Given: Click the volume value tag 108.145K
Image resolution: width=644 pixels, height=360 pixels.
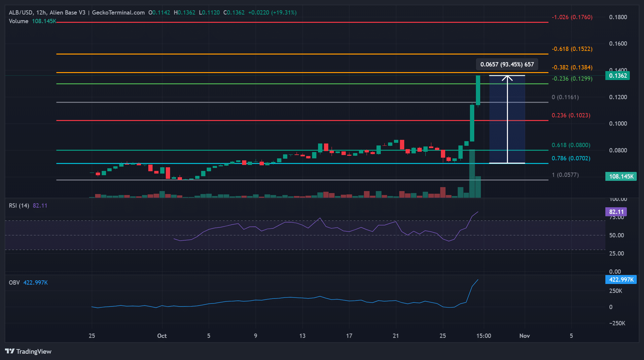Looking at the screenshot, I should pyautogui.click(x=621, y=177).
